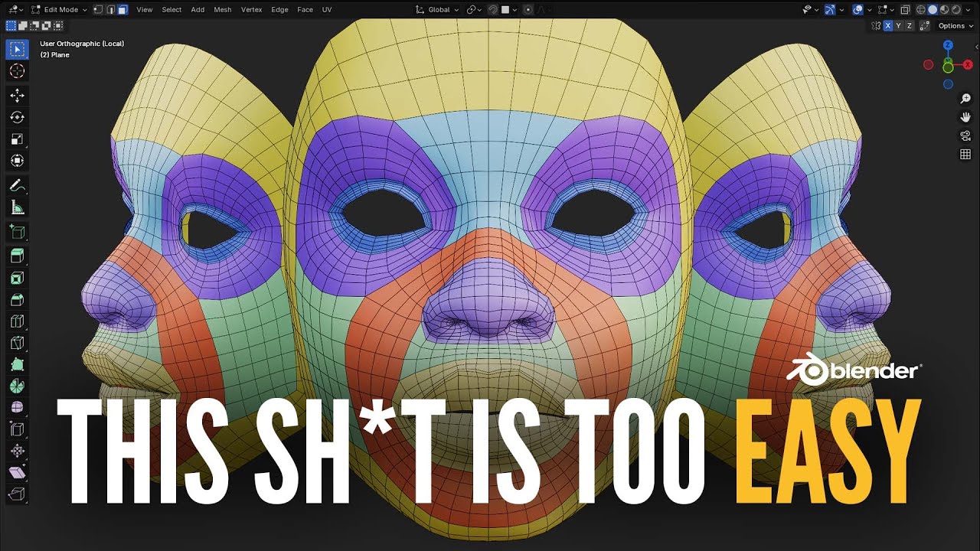Image resolution: width=980 pixels, height=551 pixels.
Task: Open the Global orientation dropdown
Action: pos(437,10)
